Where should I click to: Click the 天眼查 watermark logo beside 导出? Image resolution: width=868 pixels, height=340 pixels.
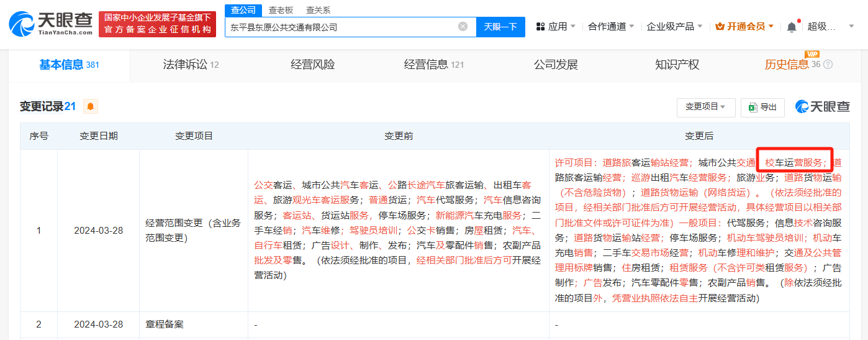tap(823, 107)
